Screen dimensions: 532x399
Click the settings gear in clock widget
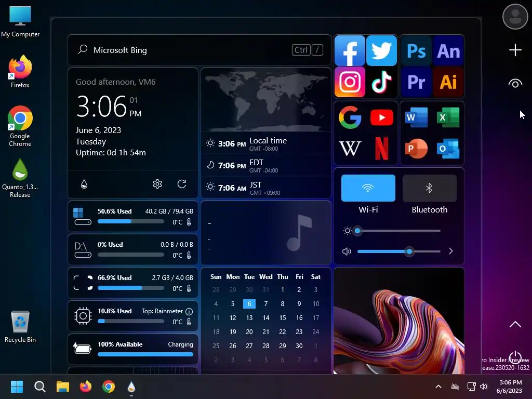click(157, 184)
